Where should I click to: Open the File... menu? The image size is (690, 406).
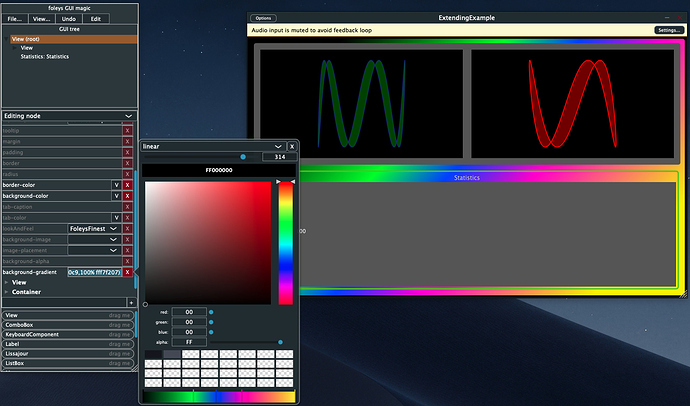15,19
